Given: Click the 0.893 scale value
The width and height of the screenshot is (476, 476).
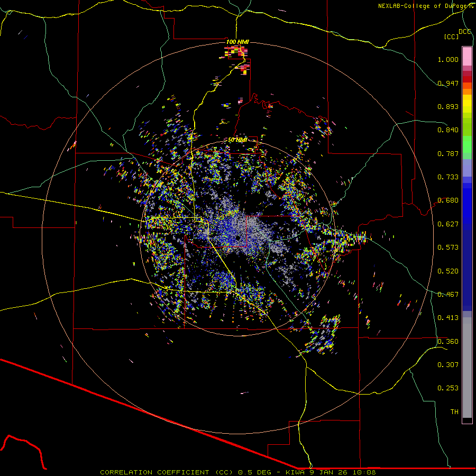Looking at the screenshot, I should 448,106.
